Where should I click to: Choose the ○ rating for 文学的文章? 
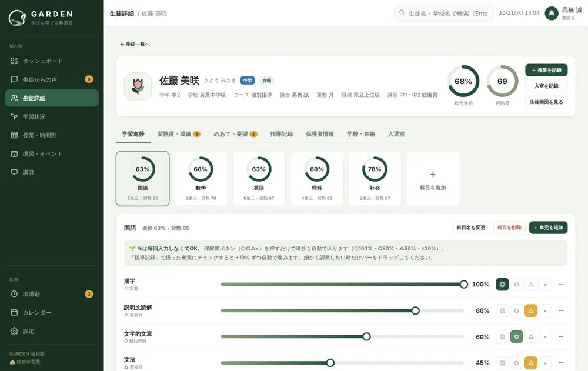point(516,337)
